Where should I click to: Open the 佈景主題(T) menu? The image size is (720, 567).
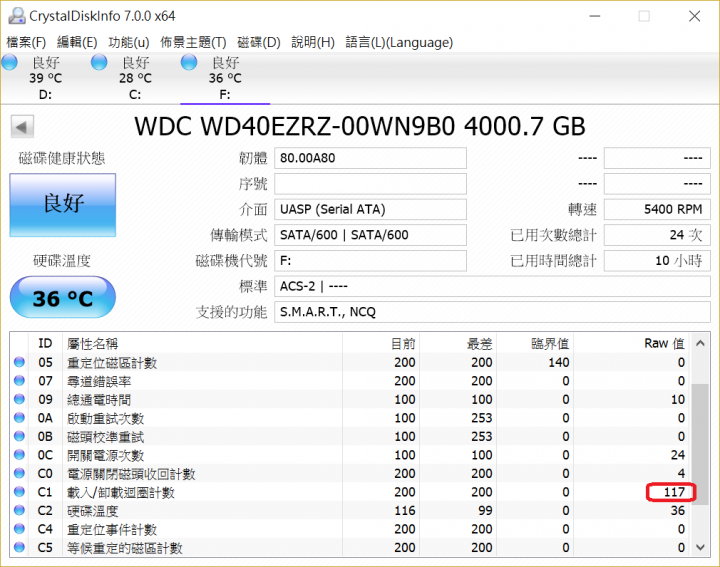193,42
